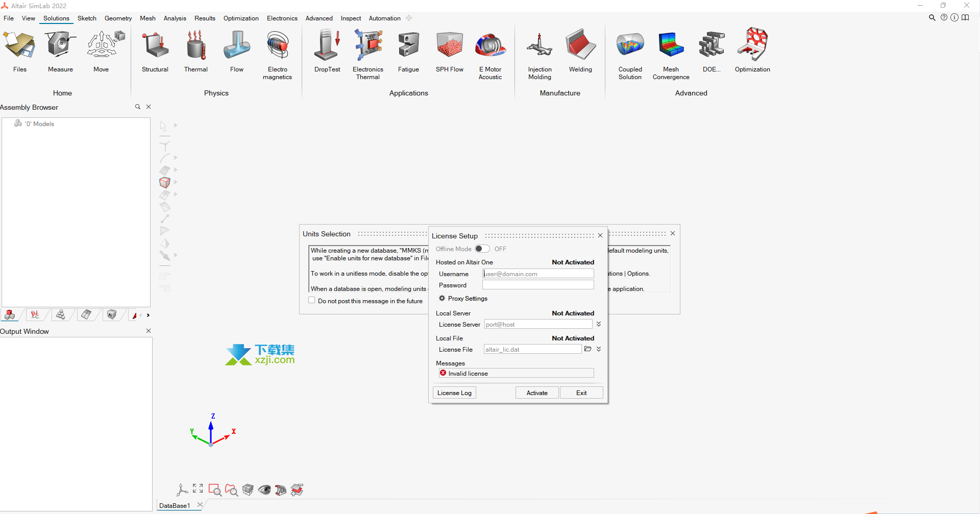The height and width of the screenshot is (514, 980).
Task: Open the Electromagnetics solution icon
Action: pyautogui.click(x=278, y=45)
